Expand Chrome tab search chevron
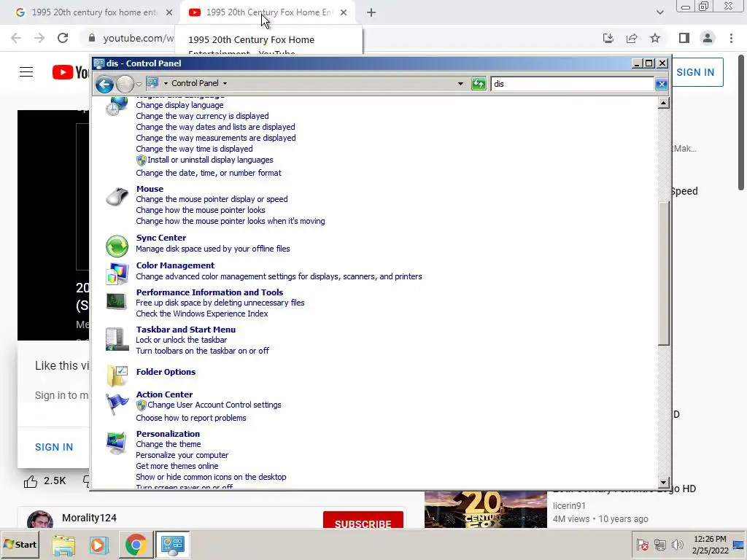 pos(659,12)
